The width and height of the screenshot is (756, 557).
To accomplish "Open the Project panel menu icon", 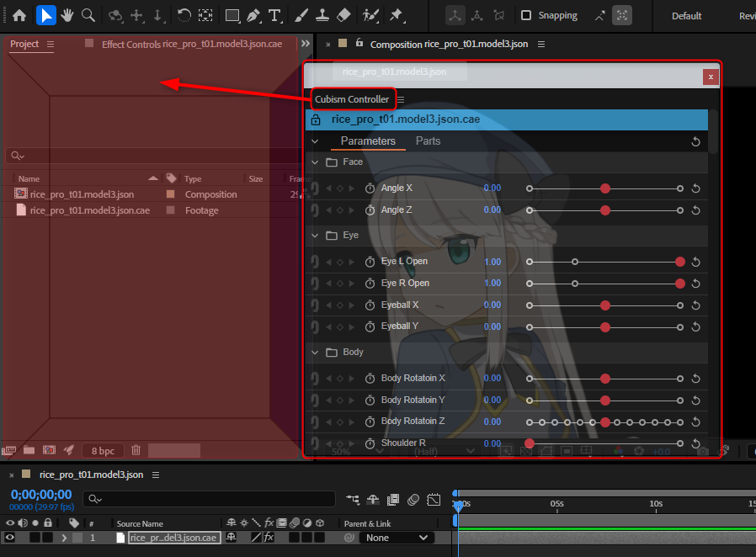I will (x=51, y=45).
